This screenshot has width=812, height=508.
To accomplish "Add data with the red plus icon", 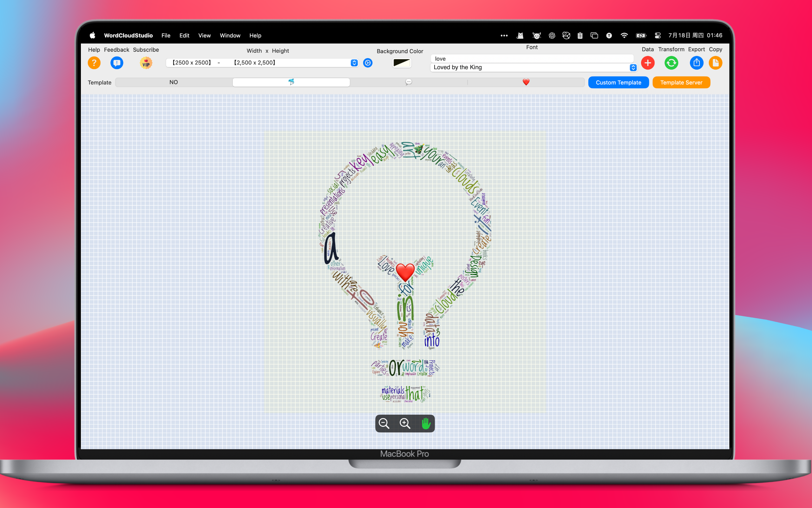I will coord(648,63).
